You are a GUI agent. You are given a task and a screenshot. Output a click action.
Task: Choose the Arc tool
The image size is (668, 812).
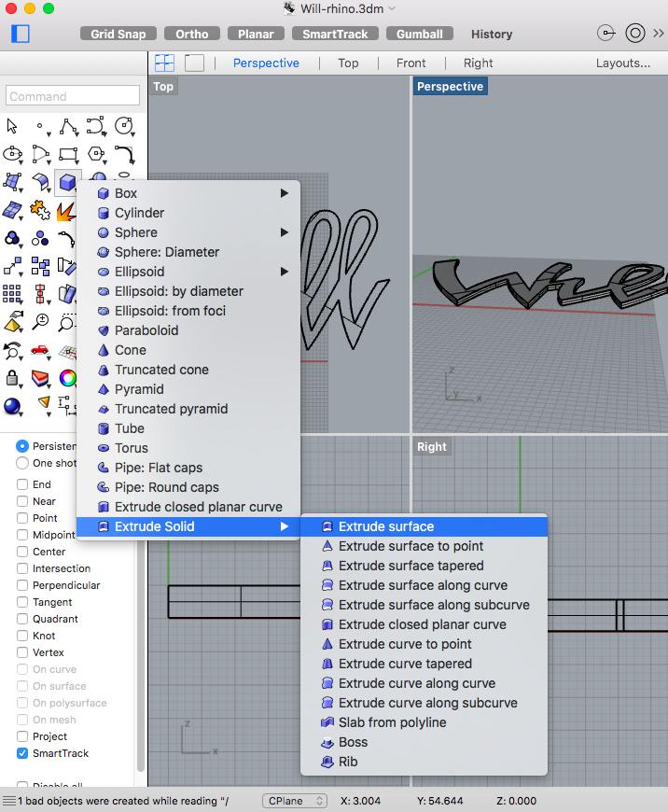40,154
